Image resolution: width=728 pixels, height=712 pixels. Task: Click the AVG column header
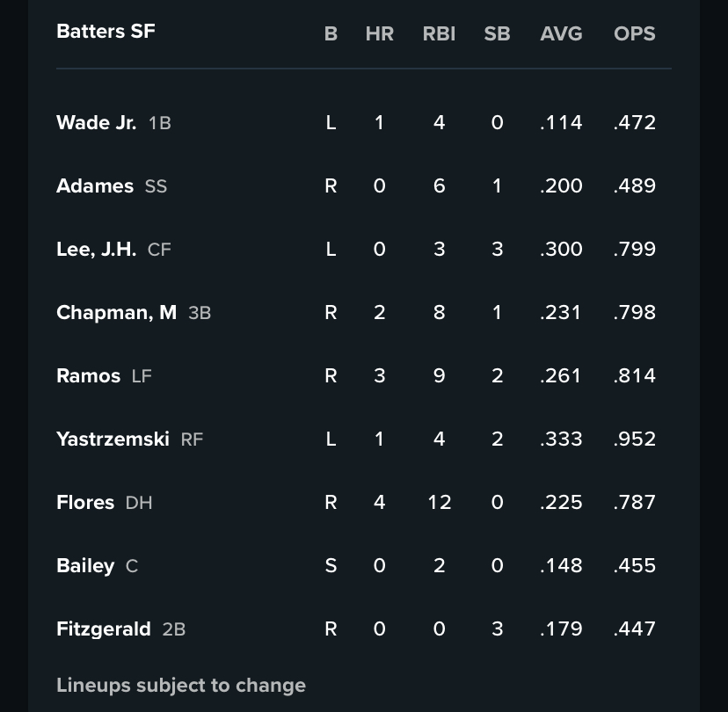561,33
